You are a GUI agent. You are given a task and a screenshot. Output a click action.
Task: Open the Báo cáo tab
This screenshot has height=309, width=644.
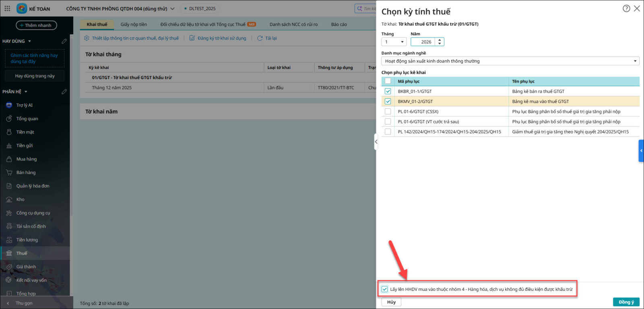[x=339, y=25]
